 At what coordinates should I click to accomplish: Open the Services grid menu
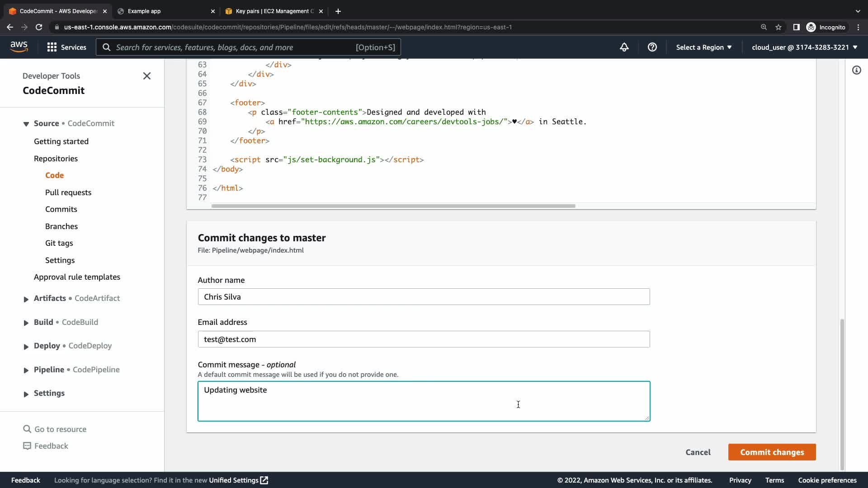pyautogui.click(x=66, y=47)
